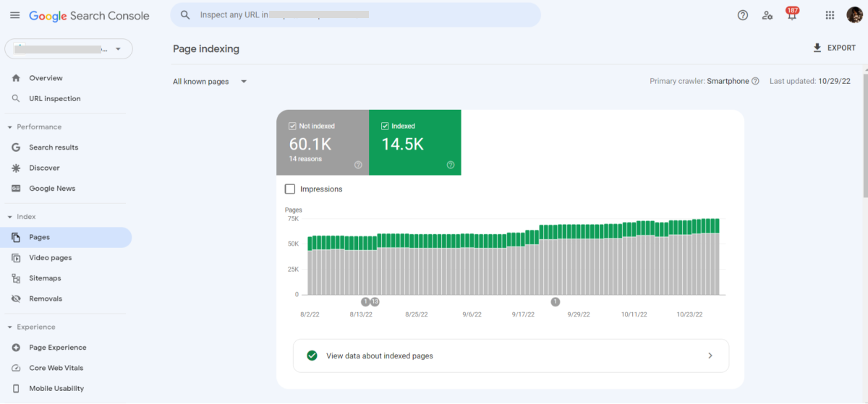Click the help icon in Indexed tile
The image size is (868, 404).
(451, 165)
